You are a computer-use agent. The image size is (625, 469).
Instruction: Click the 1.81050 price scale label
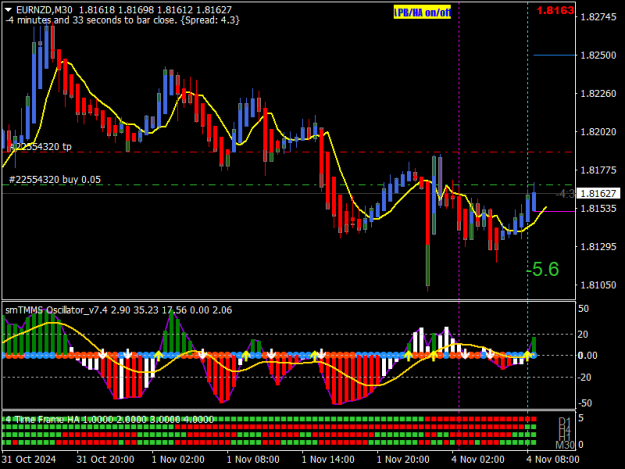pyautogui.click(x=598, y=285)
